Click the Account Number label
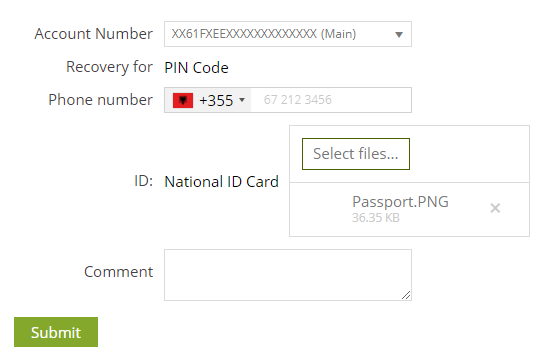Viewport: 550px width, 360px height. (x=93, y=34)
